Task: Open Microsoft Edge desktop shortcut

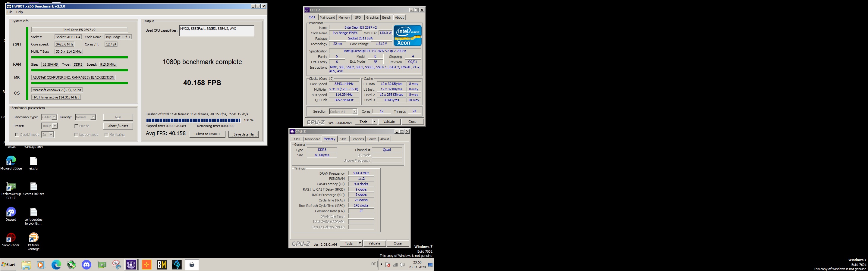Action: click(x=11, y=163)
